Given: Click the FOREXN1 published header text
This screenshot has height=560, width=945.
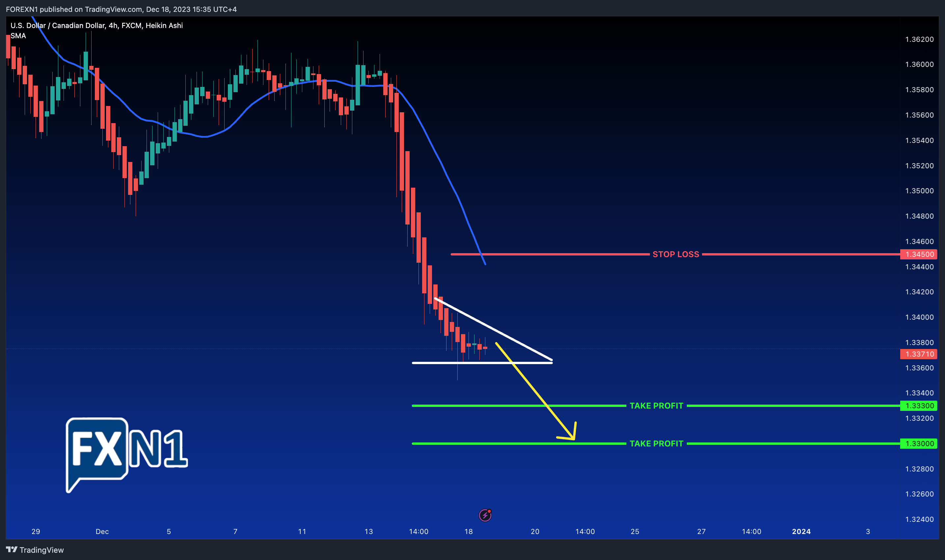Looking at the screenshot, I should (x=121, y=9).
